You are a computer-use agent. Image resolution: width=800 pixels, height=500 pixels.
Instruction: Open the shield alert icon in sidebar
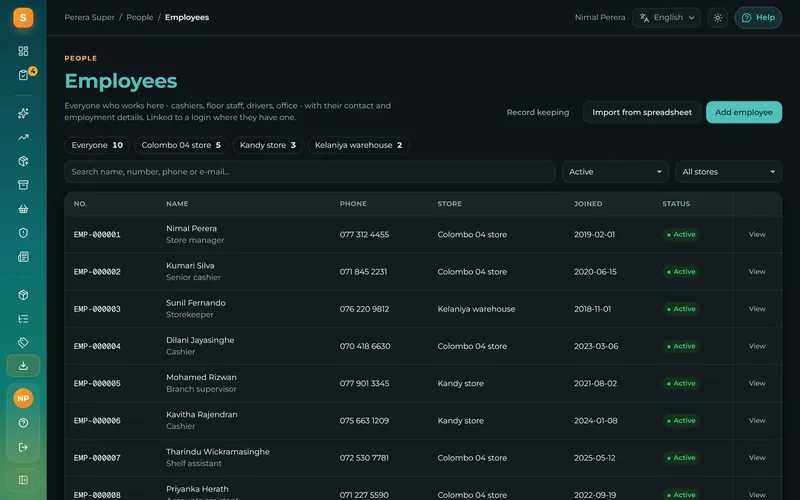coord(23,233)
